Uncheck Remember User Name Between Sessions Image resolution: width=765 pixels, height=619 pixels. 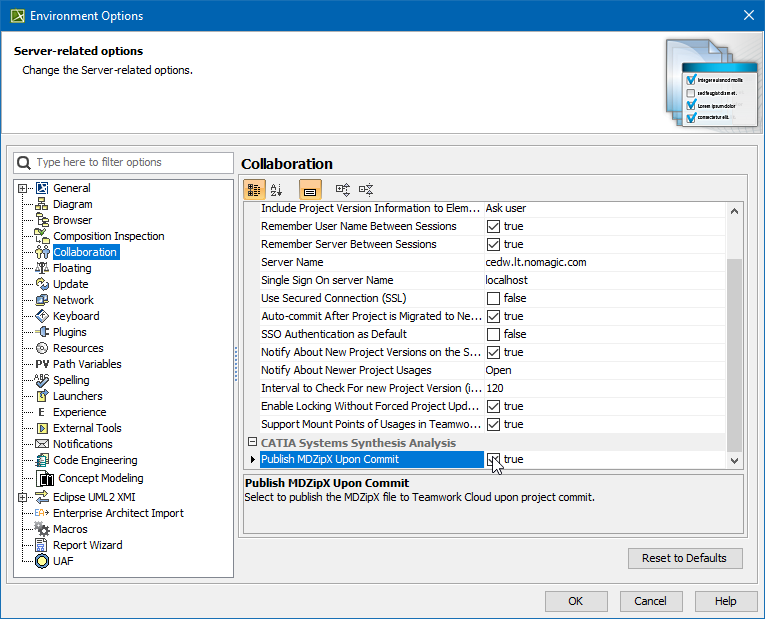point(493,226)
